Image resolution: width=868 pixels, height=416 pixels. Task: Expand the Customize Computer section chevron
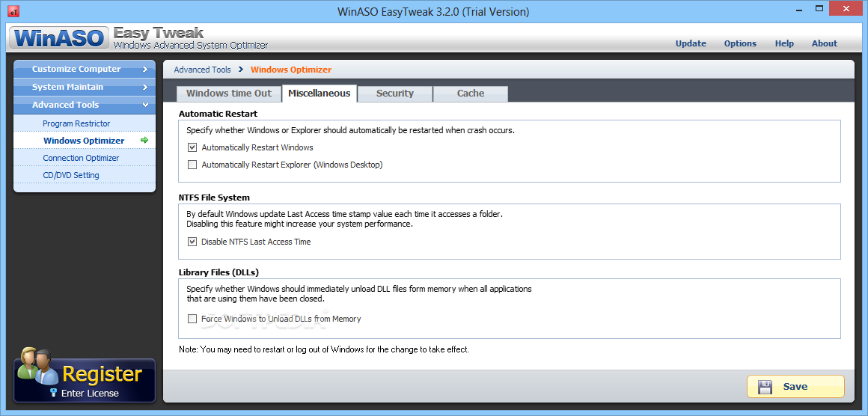pos(144,69)
